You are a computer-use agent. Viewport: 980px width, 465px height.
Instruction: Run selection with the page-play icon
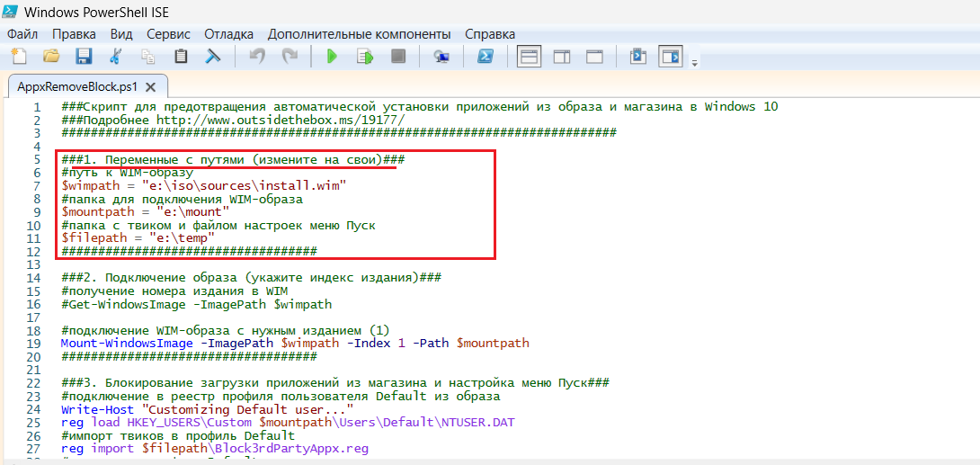(365, 57)
